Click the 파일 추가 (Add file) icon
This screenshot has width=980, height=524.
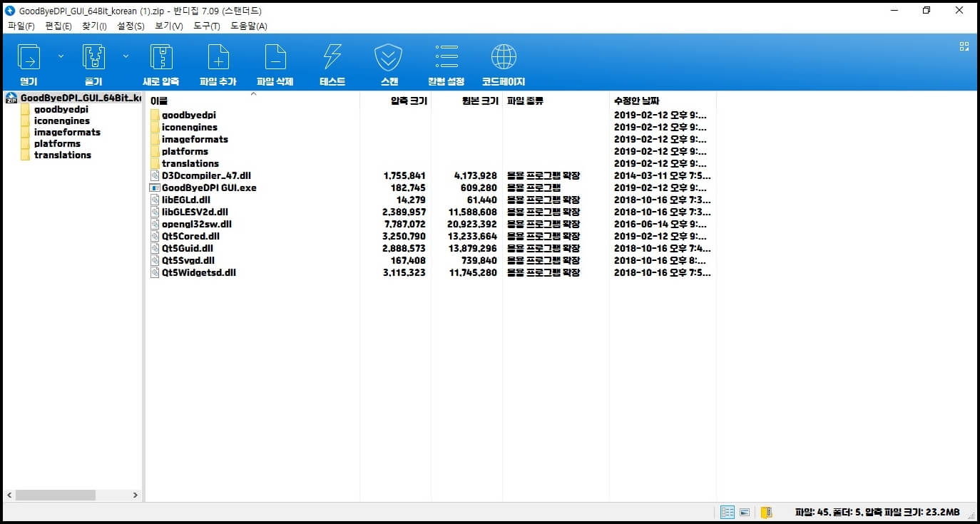coord(218,57)
